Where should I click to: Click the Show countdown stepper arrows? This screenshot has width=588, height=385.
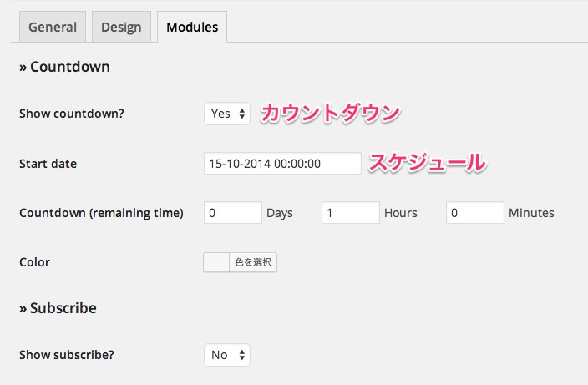242,114
